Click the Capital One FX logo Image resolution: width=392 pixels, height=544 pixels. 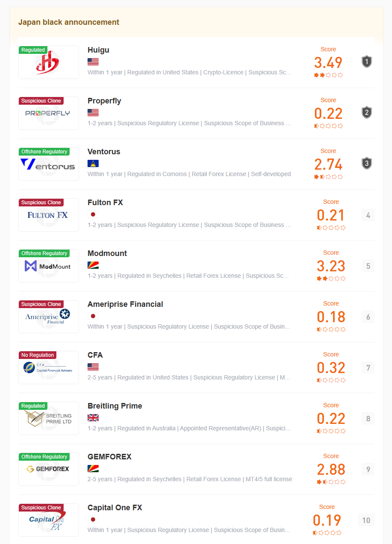point(49,520)
